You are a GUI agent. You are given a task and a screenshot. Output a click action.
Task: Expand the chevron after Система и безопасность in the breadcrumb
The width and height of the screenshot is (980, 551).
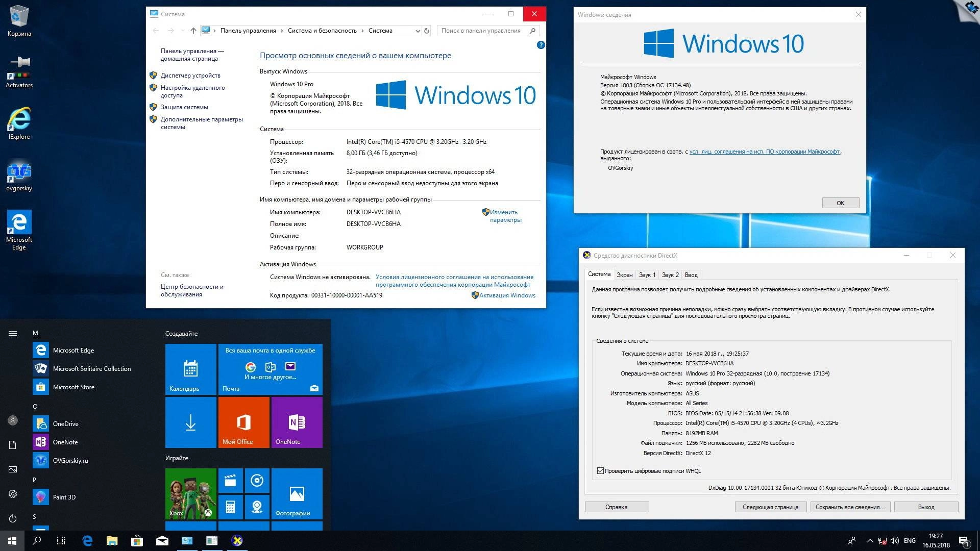tap(362, 31)
